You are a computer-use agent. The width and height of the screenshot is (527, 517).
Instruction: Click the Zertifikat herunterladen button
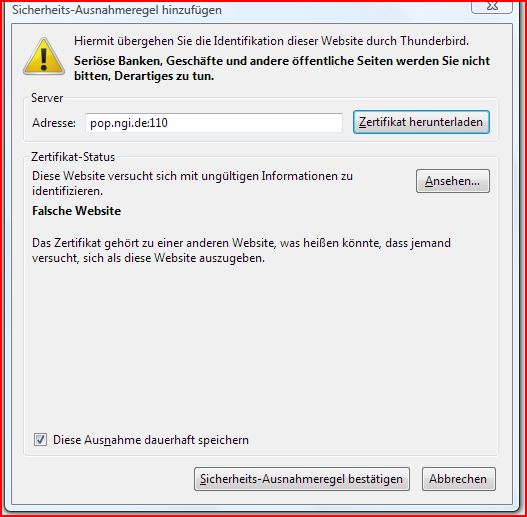421,122
